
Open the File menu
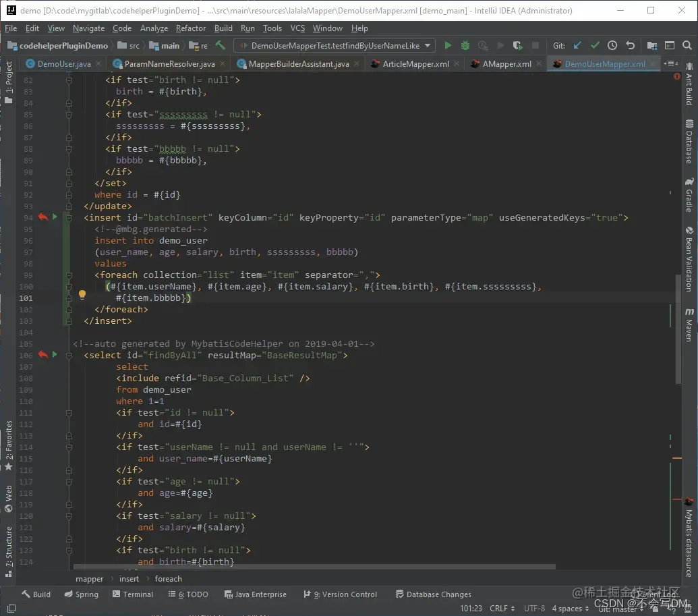(11, 28)
